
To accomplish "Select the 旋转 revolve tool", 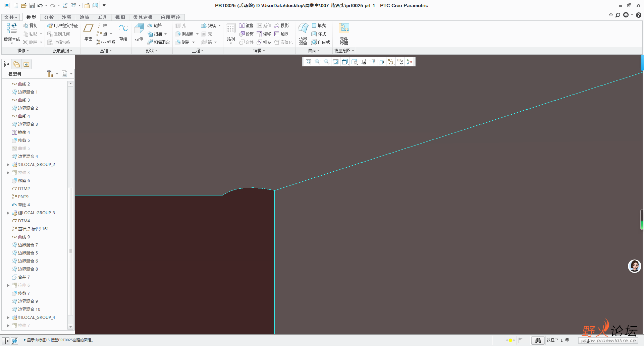I will 155,25.
